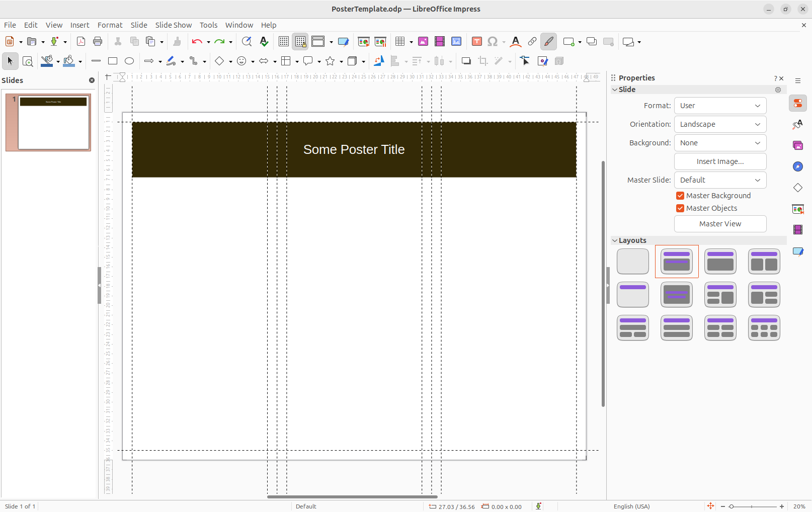Uncheck the Master Background checkbox
812x512 pixels.
tap(680, 196)
